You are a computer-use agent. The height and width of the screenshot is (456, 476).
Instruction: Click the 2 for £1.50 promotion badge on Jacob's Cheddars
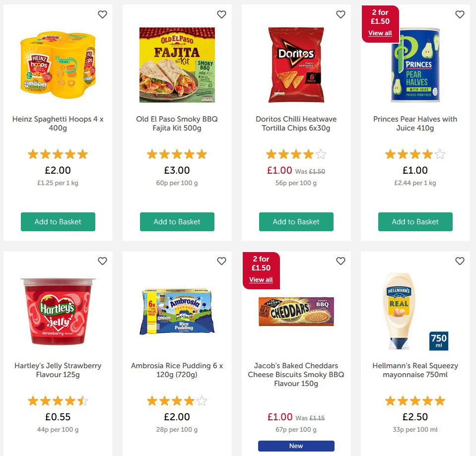(262, 263)
